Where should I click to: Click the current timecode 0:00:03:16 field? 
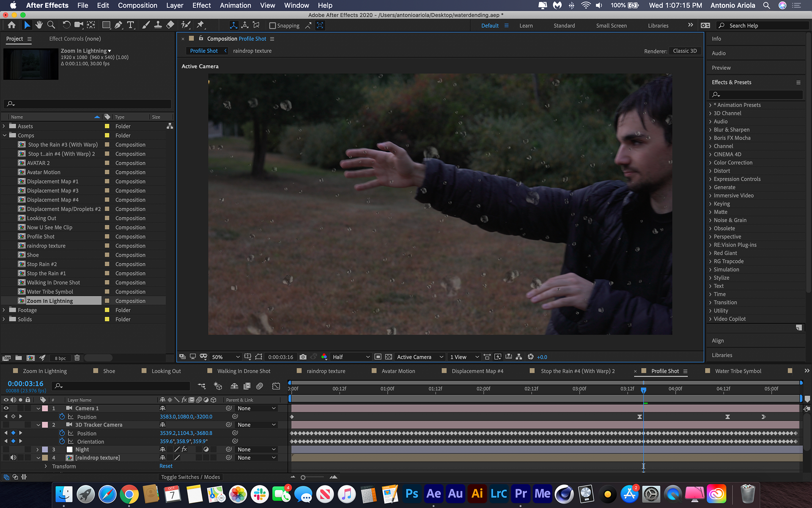coord(25,384)
